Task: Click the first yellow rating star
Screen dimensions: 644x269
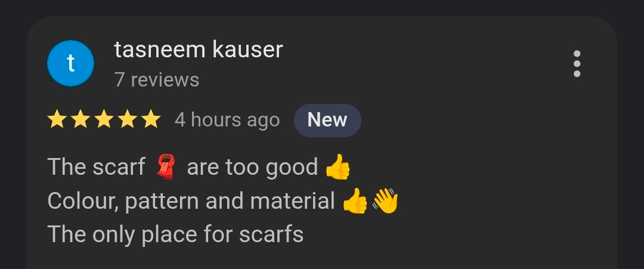Action: pyautogui.click(x=57, y=119)
